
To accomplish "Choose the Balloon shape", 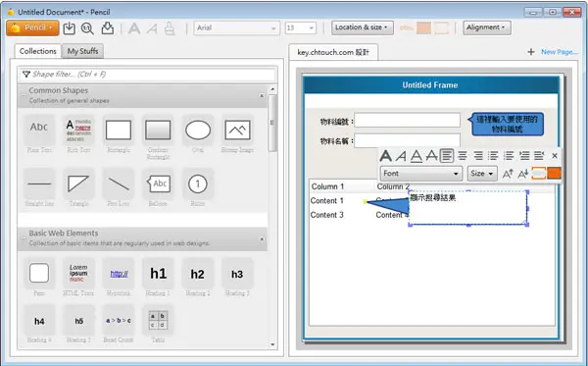I will pyautogui.click(x=158, y=183).
